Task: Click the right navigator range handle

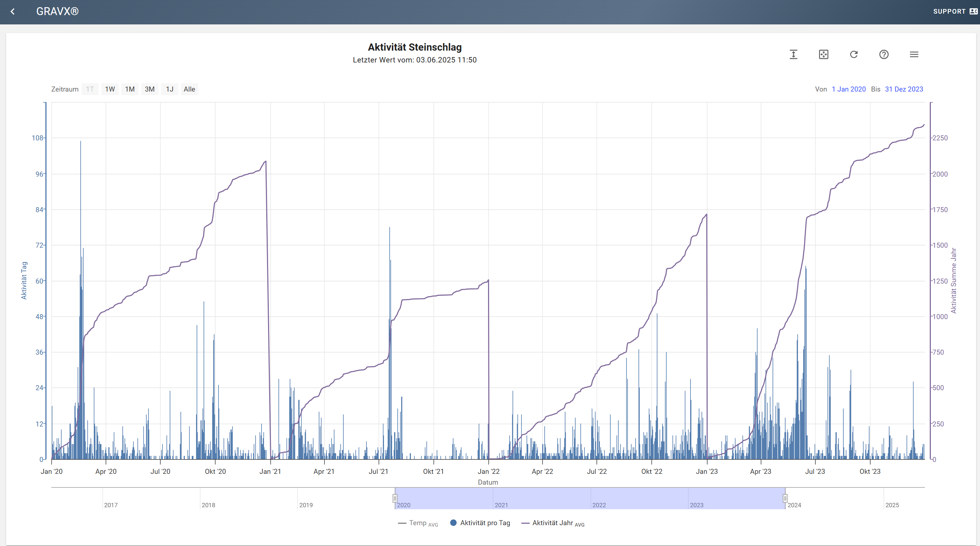Action: [785, 498]
